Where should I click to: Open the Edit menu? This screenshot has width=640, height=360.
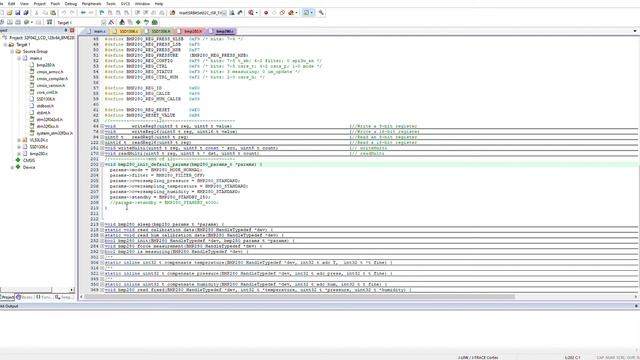pos(11,4)
